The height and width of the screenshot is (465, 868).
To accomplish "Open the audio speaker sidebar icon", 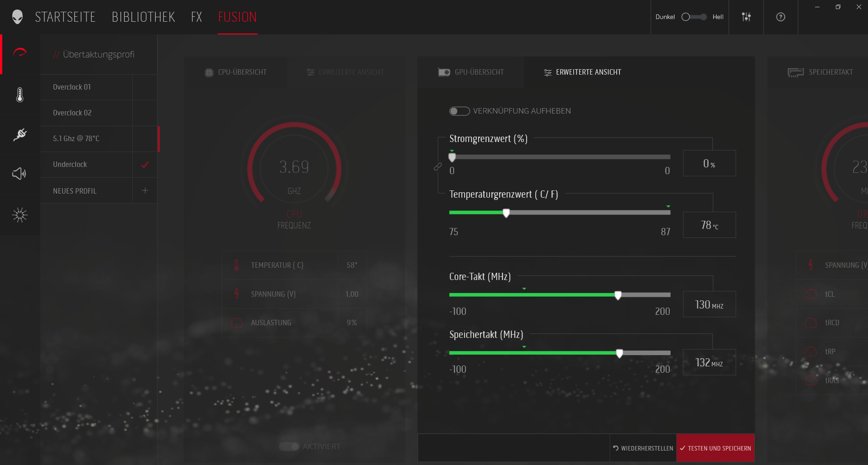I will point(19,173).
